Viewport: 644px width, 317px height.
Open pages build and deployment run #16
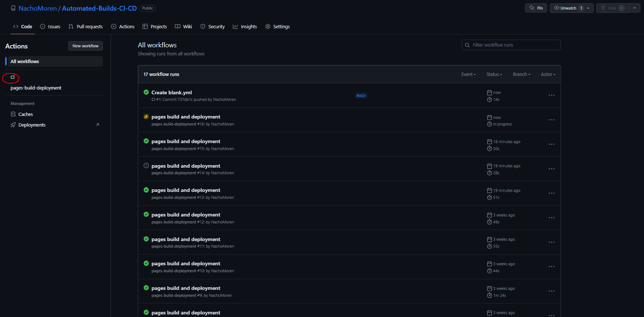click(186, 117)
